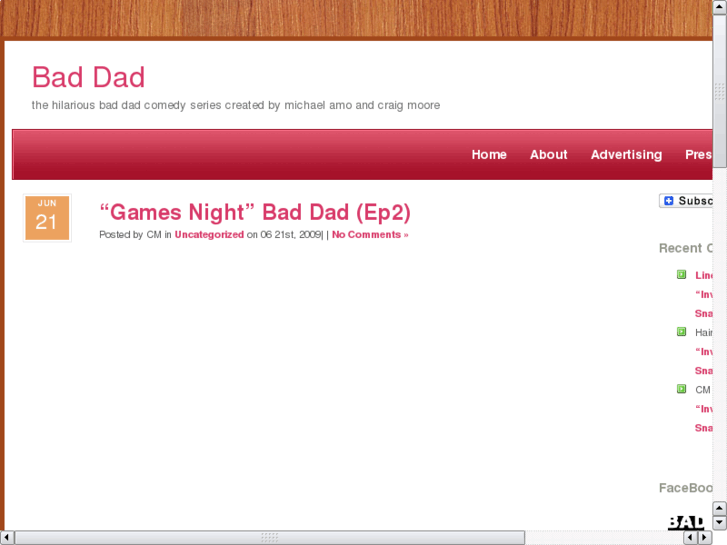Click the right arrow of horizontal scrollbar
This screenshot has width=727, height=545.
[x=704, y=538]
